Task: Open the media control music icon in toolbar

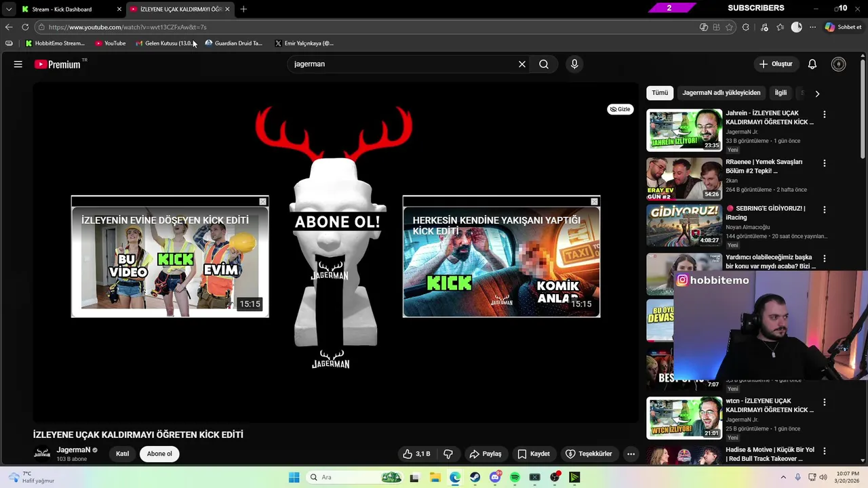Action: [x=764, y=27]
